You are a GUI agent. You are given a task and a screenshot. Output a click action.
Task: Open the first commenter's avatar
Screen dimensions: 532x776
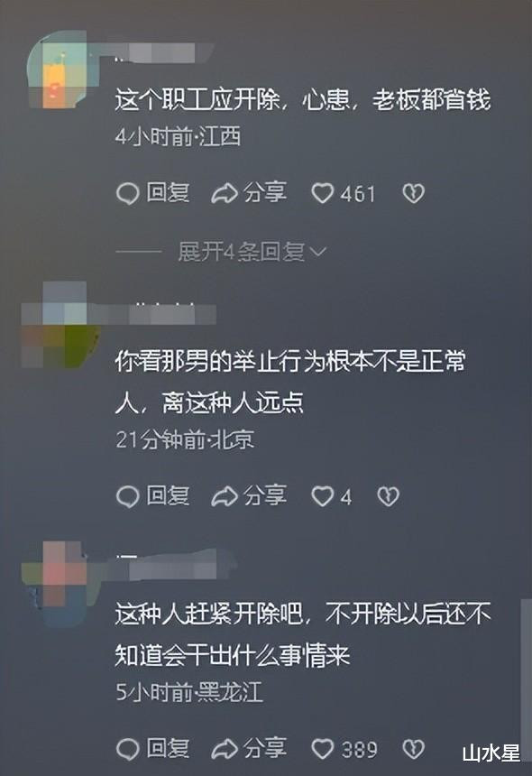(57, 69)
